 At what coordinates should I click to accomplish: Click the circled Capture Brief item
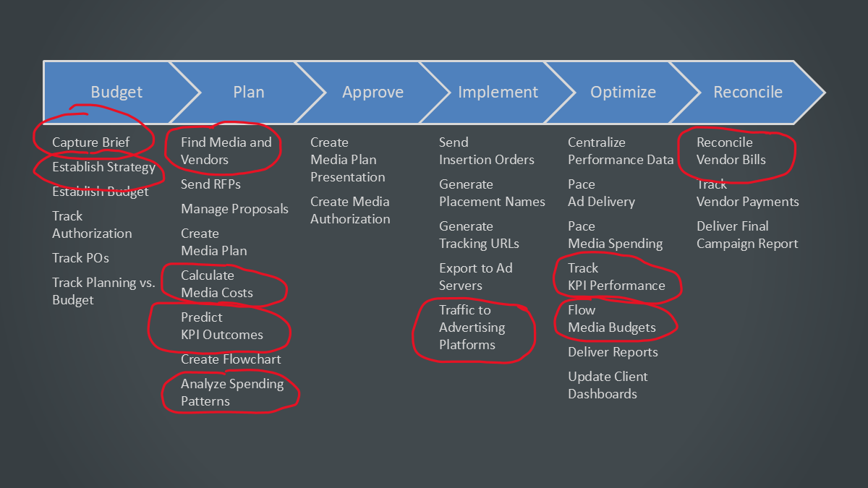(91, 142)
